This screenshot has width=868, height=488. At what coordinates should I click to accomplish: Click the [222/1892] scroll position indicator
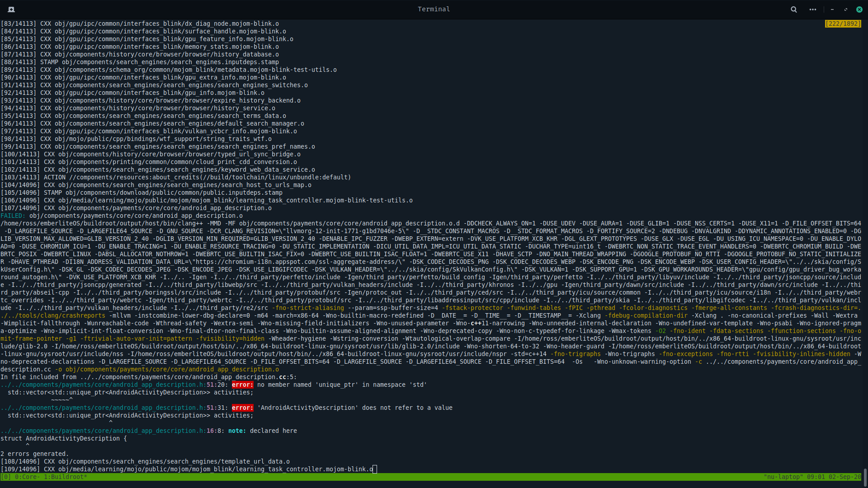[x=843, y=23]
